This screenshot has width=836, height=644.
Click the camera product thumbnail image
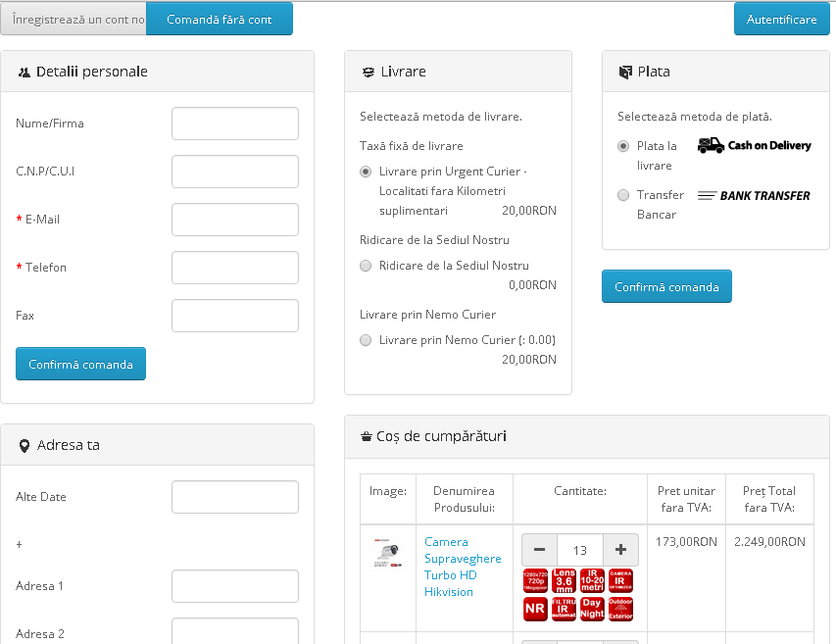(387, 555)
